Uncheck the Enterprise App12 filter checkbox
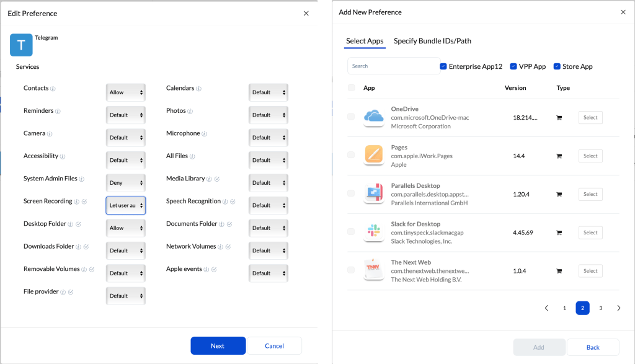Image resolution: width=635 pixels, height=364 pixels. pyautogui.click(x=443, y=66)
